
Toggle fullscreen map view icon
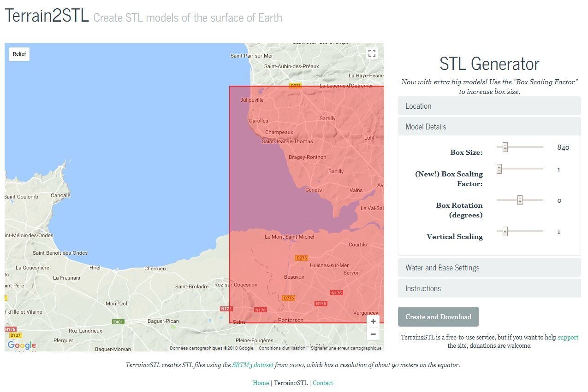tap(372, 53)
